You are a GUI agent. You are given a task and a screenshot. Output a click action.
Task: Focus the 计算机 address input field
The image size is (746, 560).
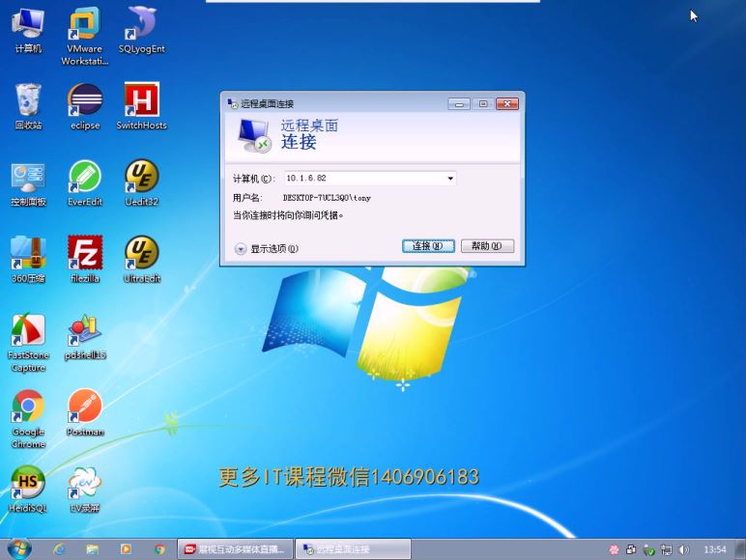(x=370, y=179)
